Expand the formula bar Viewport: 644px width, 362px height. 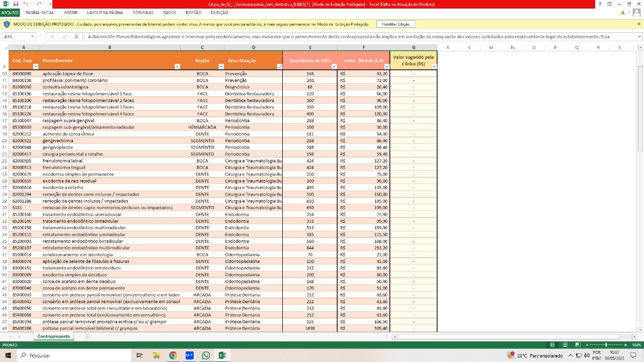pyautogui.click(x=639, y=37)
